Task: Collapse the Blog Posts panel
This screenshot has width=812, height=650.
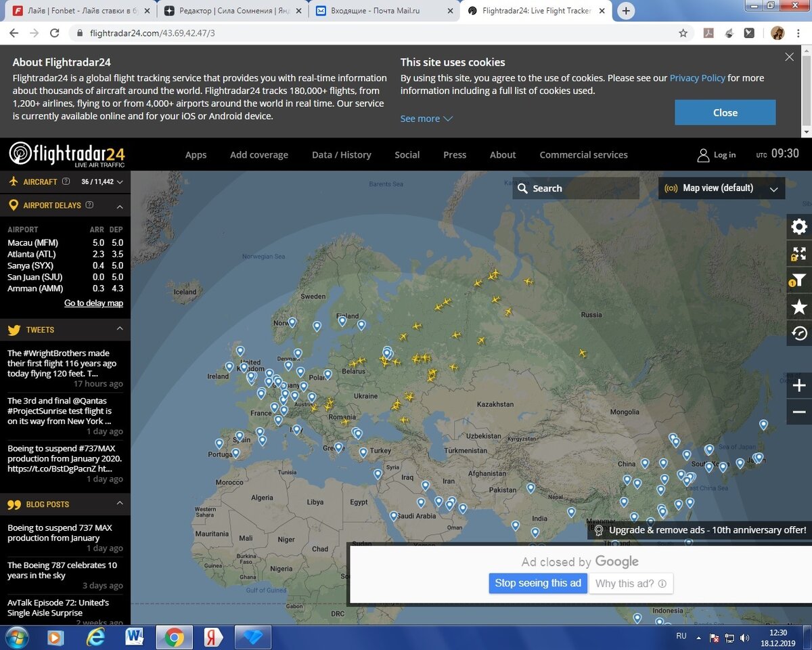Action: point(120,503)
